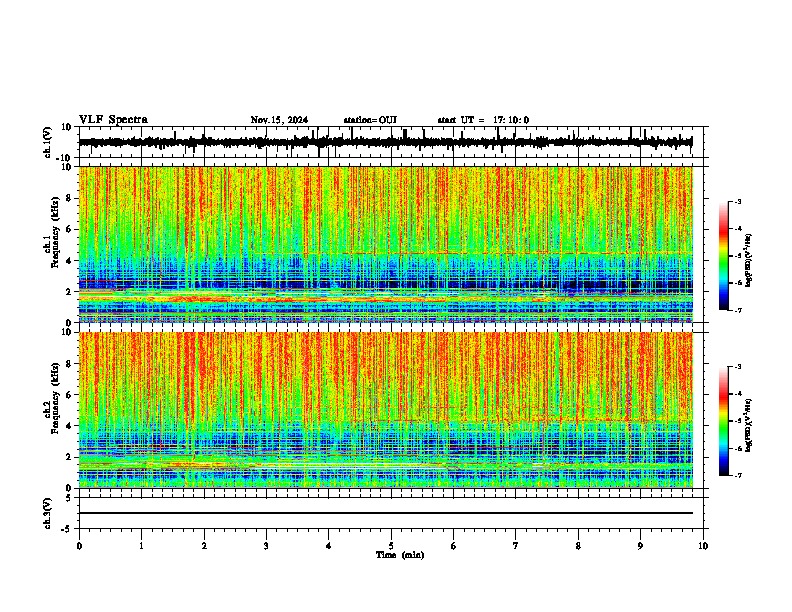
Task: Click the 'ch.3(V)' axis label
Action: tap(48, 513)
